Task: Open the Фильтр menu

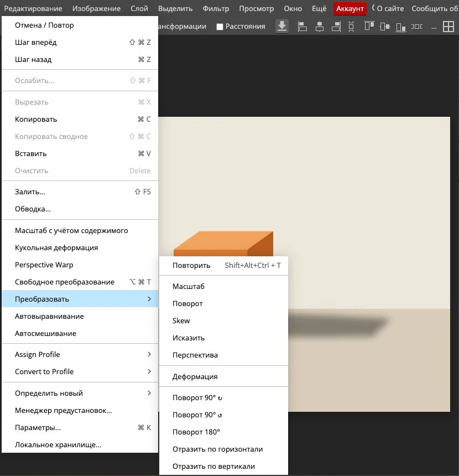Action: [216, 8]
